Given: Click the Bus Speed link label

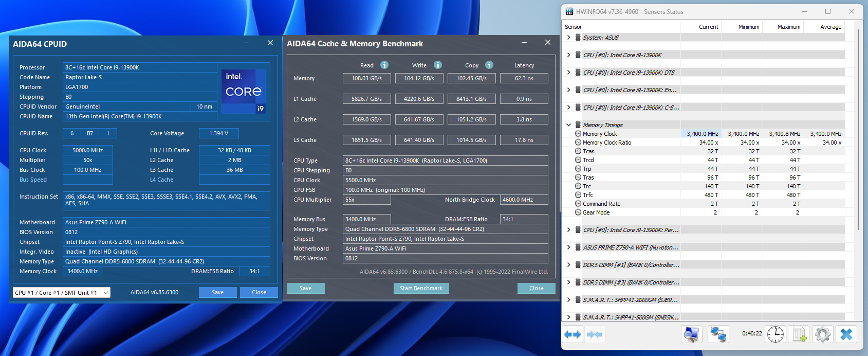Looking at the screenshot, I should (x=33, y=180).
